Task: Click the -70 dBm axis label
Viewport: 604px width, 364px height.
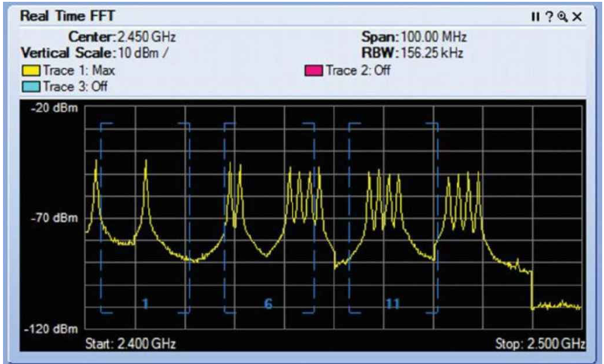Action: coord(54,218)
